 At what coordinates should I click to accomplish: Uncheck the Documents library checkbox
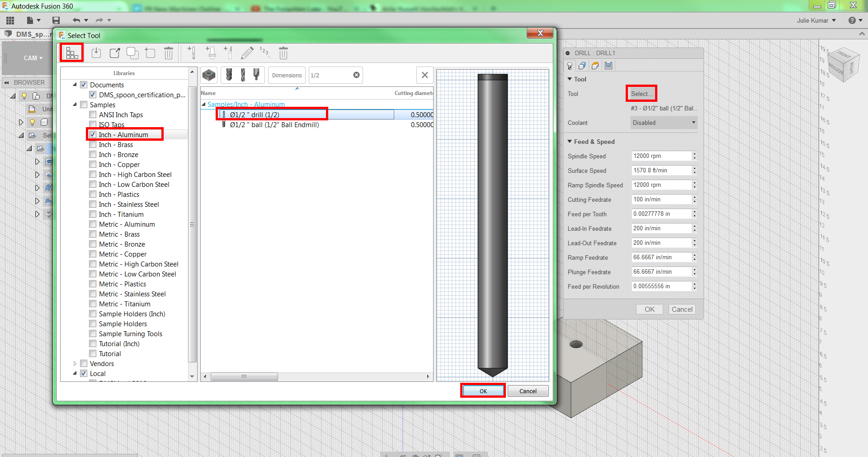[84, 85]
